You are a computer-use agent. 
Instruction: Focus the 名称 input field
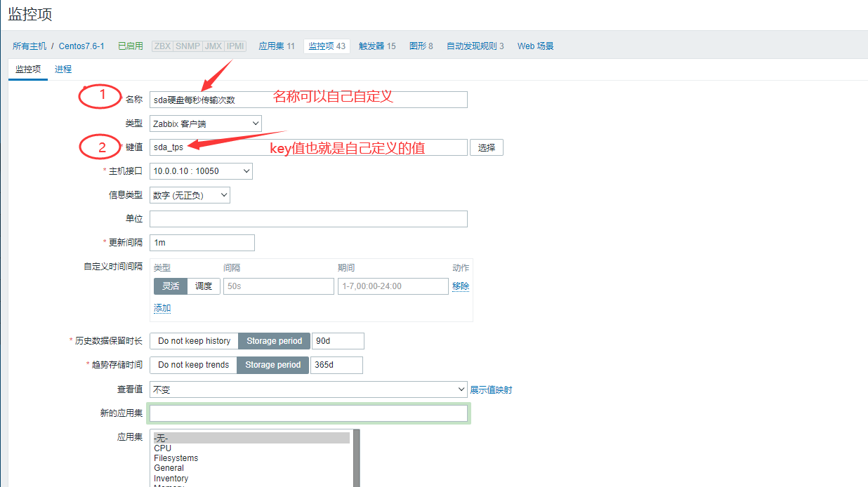pos(308,100)
